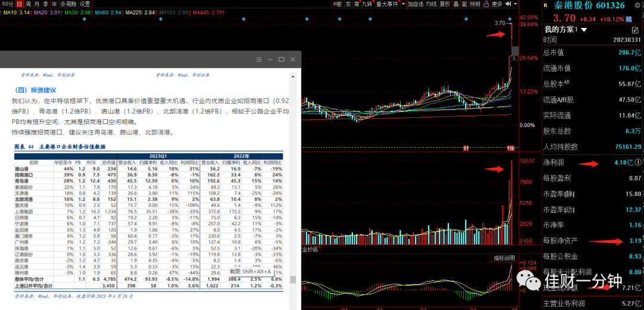The width and height of the screenshot is (644, 310).
Task: Click the 总市值 206.7亿 value
Action: (x=630, y=52)
